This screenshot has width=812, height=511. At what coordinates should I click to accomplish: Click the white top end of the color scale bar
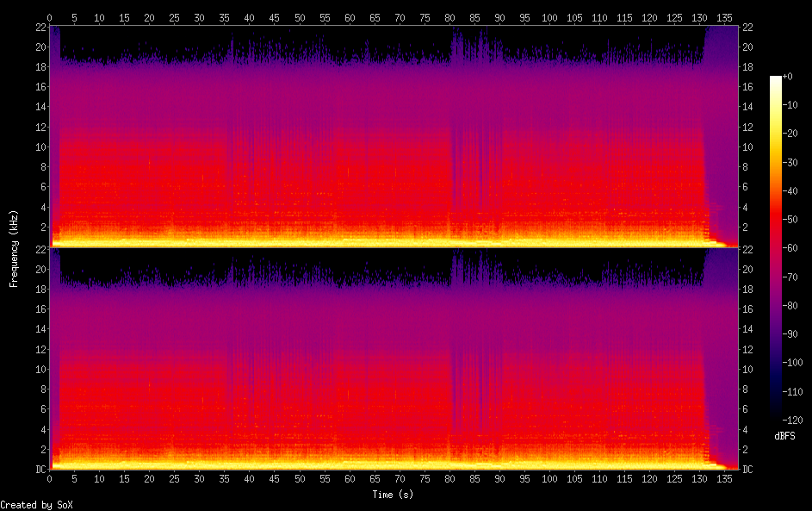[776, 78]
